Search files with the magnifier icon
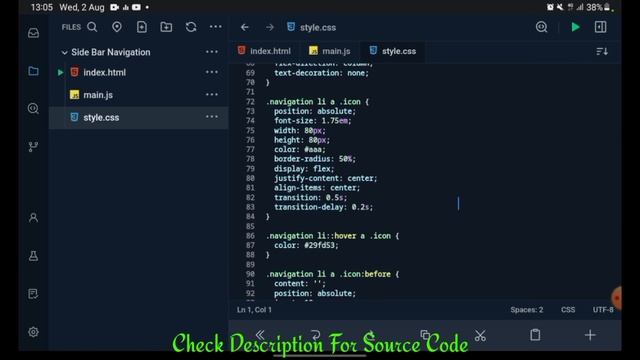 (x=92, y=27)
